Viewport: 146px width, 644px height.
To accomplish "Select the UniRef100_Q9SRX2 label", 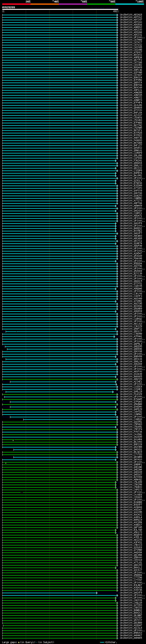I will (x=131, y=148).
